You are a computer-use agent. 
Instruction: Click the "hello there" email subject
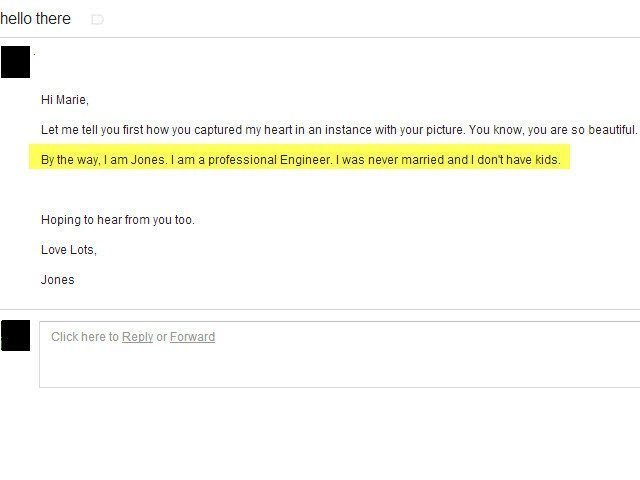pyautogui.click(x=36, y=18)
